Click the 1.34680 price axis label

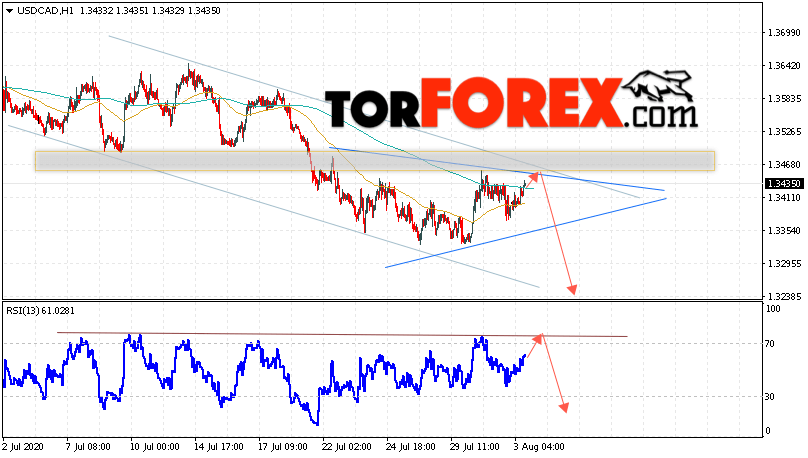(784, 165)
